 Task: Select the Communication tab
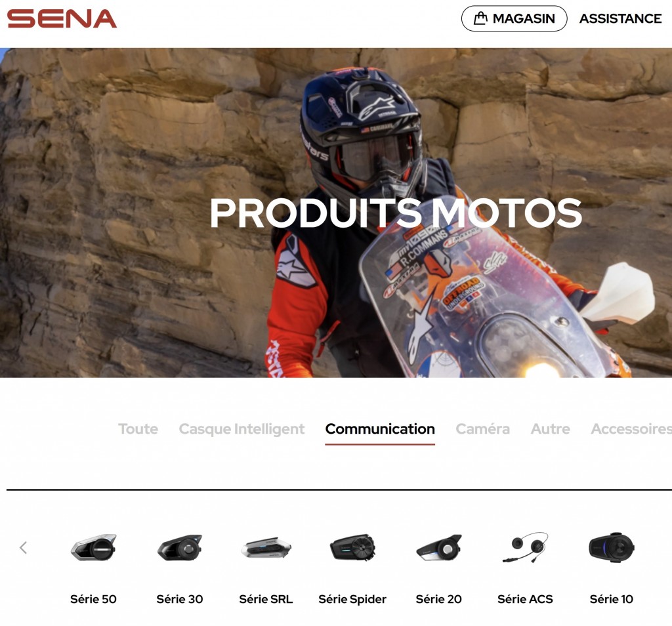pos(380,428)
